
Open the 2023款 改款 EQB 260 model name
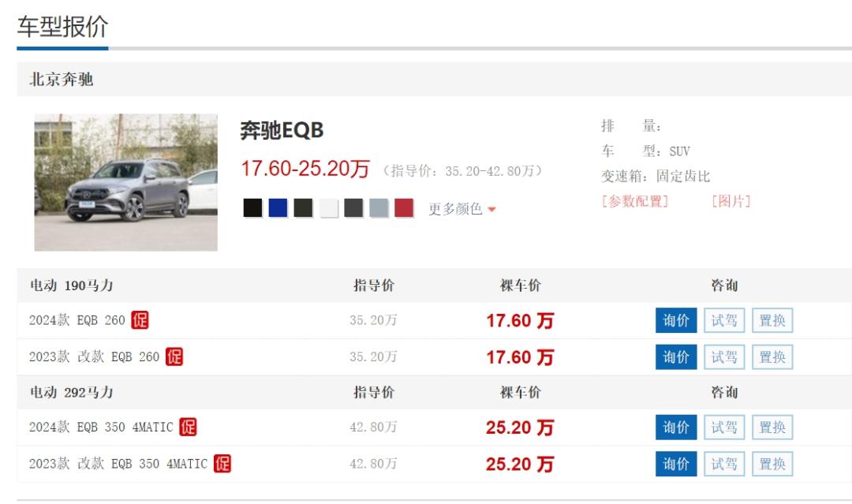pyautogui.click(x=94, y=357)
